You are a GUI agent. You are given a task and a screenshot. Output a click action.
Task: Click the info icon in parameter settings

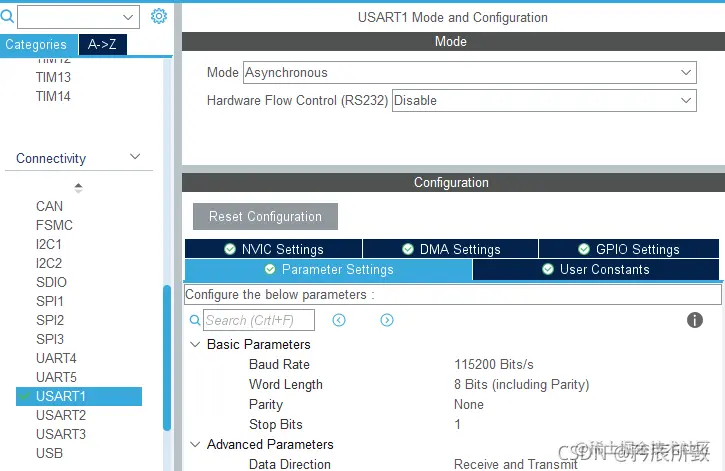pyautogui.click(x=694, y=320)
